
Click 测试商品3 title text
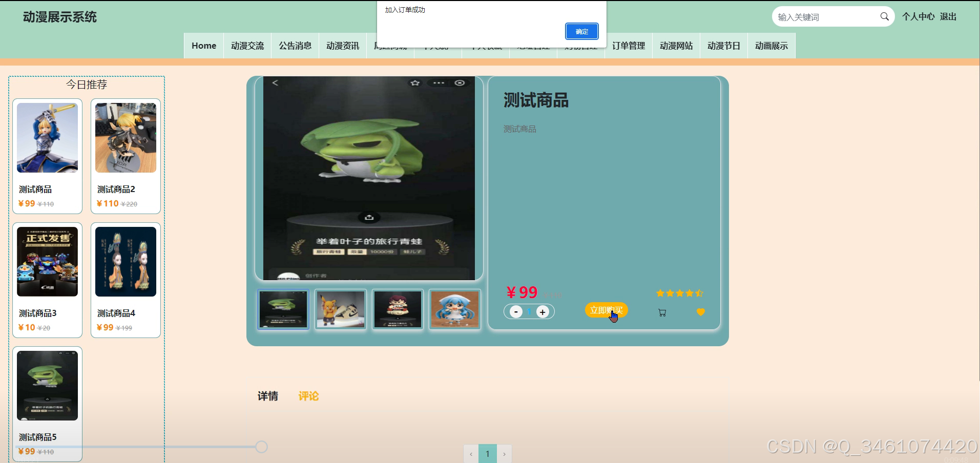coord(38,313)
